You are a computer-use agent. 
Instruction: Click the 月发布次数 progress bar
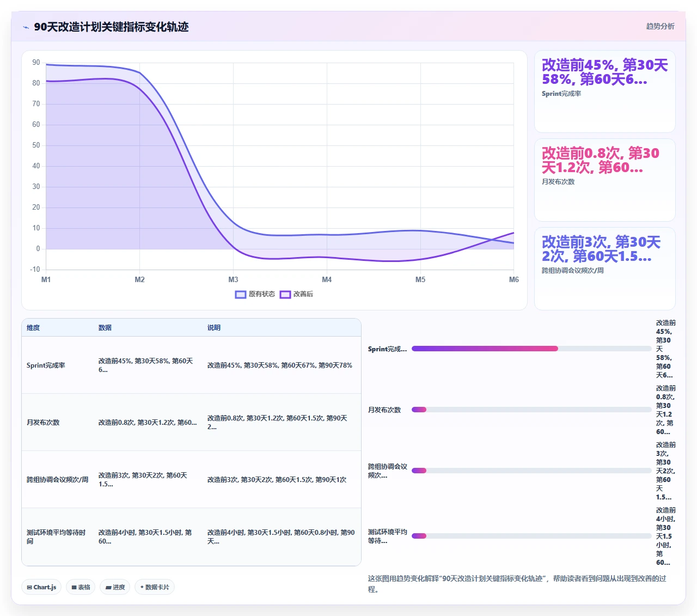coord(531,410)
